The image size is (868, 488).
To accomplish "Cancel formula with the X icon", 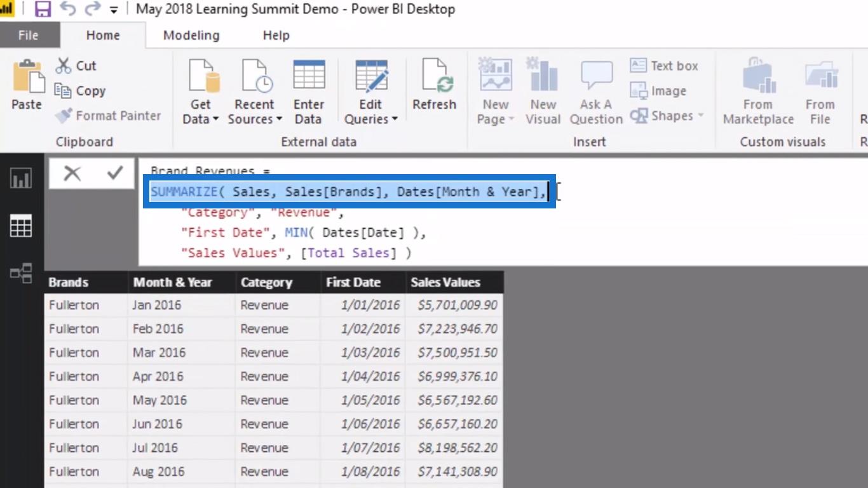I will pos(72,173).
